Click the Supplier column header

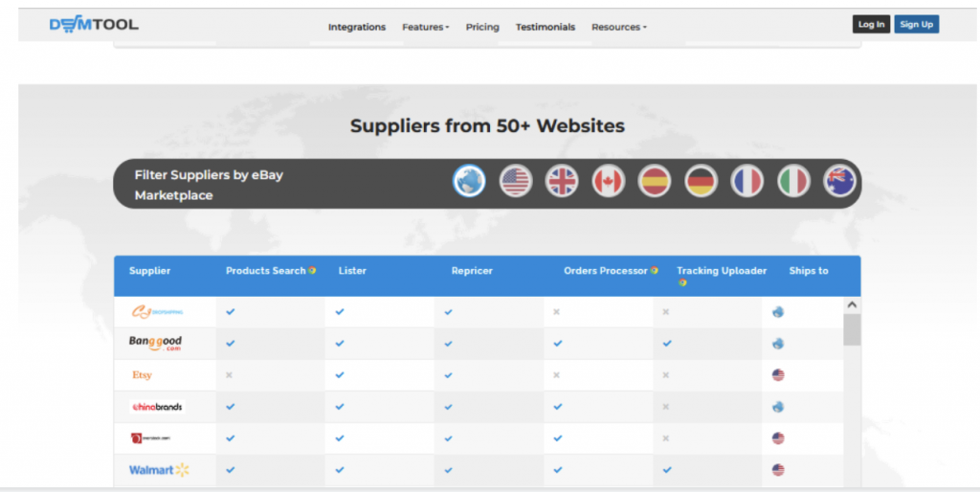coord(150,271)
